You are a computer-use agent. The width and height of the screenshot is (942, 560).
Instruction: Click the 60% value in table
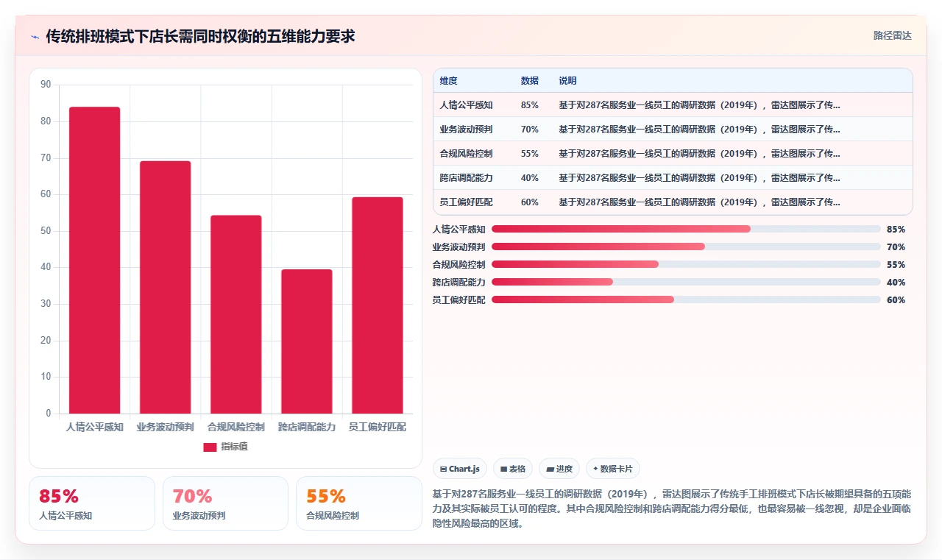[x=530, y=202]
